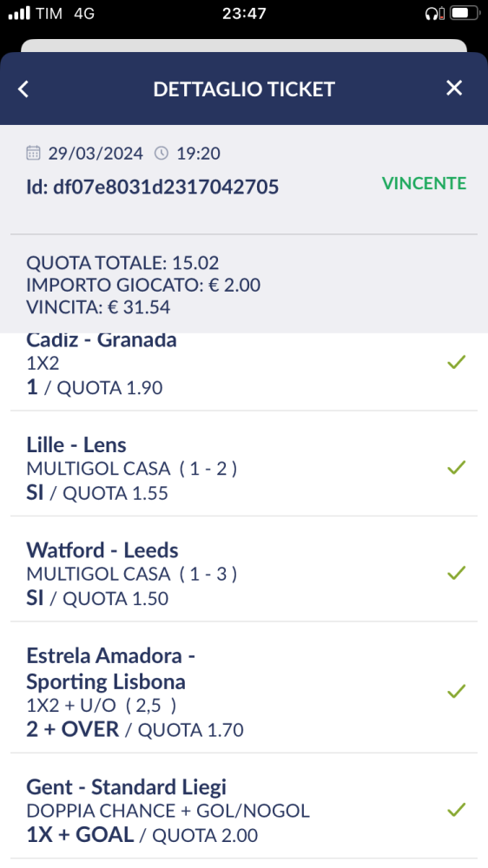Open the Watford - Leeds match row
The height and width of the screenshot is (868, 488).
244,574
